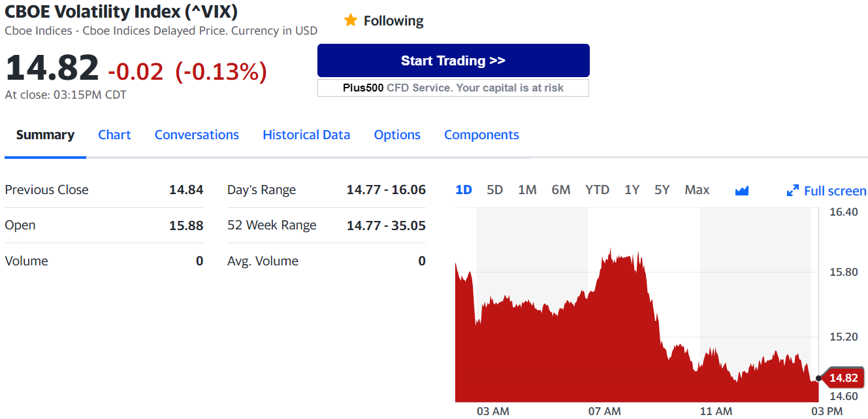
Task: Click the 52 Week Range label
Action: (x=272, y=226)
